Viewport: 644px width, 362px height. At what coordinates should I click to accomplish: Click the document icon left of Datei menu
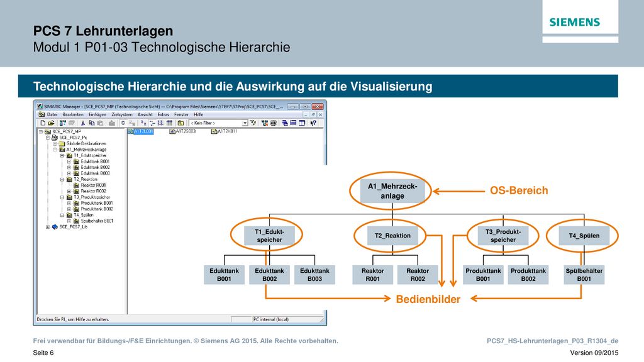coord(42,114)
